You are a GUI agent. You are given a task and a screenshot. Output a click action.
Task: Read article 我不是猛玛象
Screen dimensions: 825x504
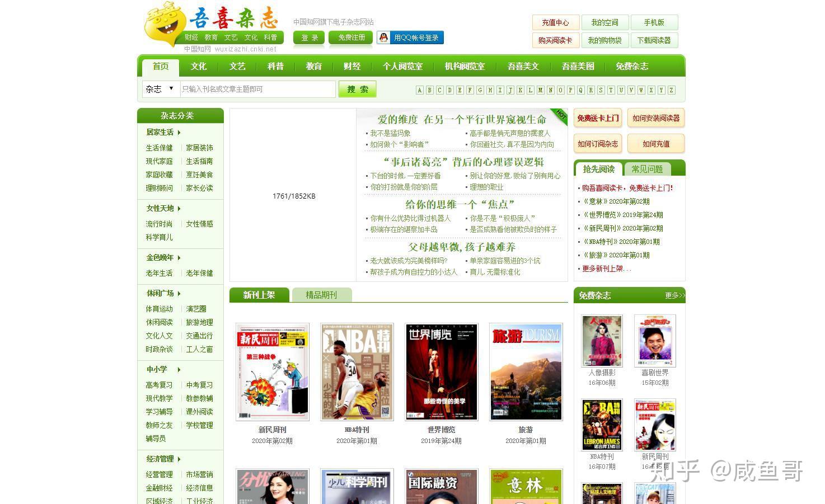click(390, 133)
